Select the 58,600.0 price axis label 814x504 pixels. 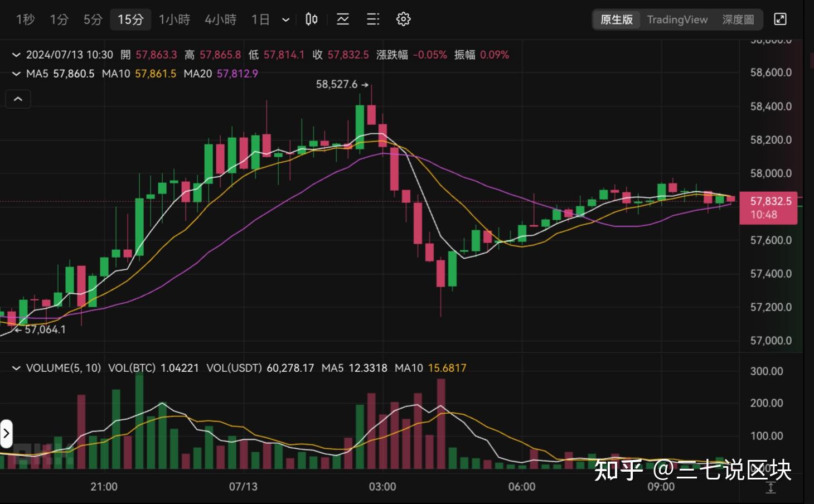[771, 72]
